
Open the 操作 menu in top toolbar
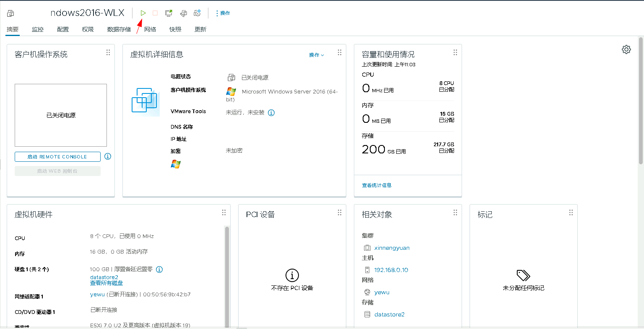[x=223, y=13]
